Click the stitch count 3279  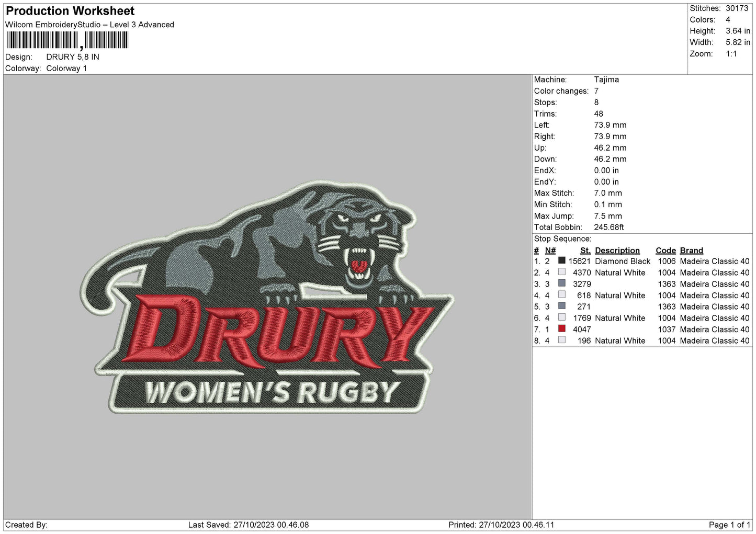(x=582, y=284)
